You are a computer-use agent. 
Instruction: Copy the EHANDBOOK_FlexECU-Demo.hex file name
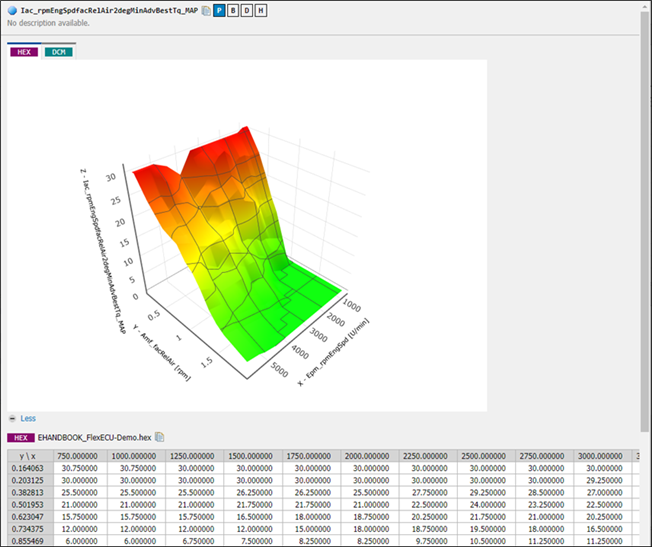pyautogui.click(x=159, y=437)
